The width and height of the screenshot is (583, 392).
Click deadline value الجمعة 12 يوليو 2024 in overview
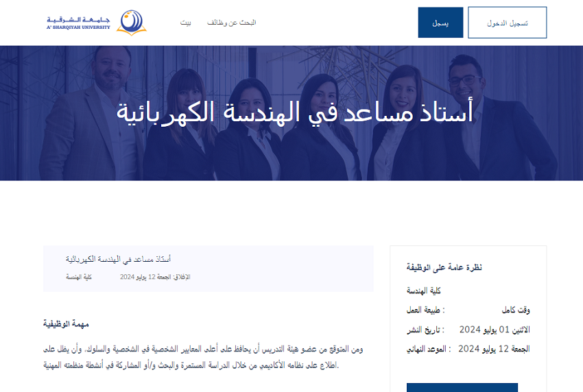[494, 349]
